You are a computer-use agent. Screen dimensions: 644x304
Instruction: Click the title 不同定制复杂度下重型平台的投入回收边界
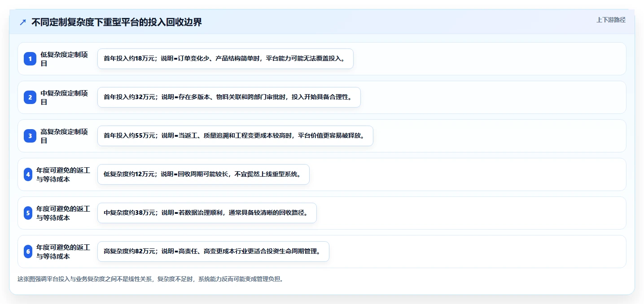[x=117, y=22]
